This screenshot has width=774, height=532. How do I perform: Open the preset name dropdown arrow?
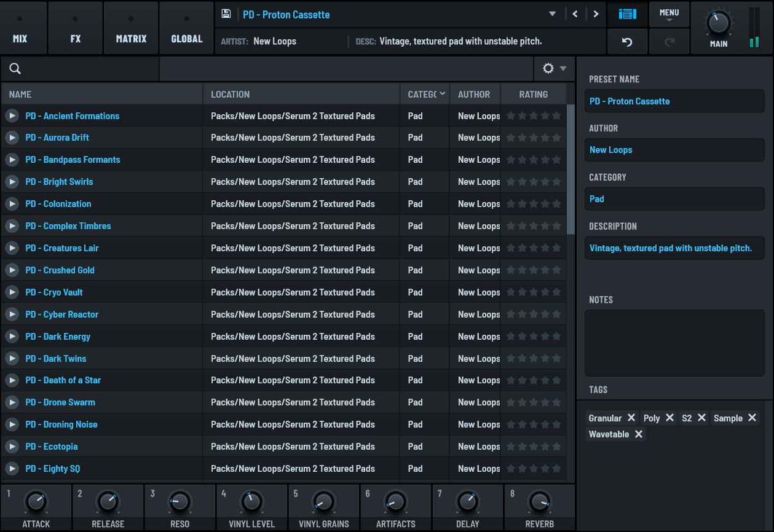pyautogui.click(x=552, y=14)
